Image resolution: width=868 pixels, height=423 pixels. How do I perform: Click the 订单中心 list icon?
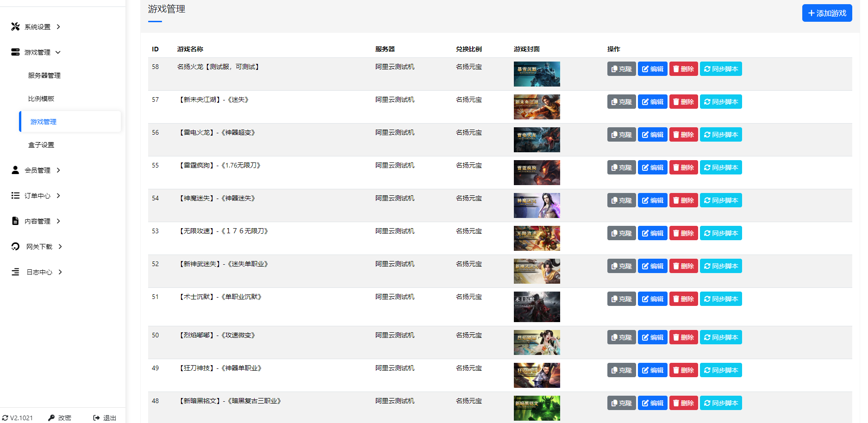coord(15,196)
